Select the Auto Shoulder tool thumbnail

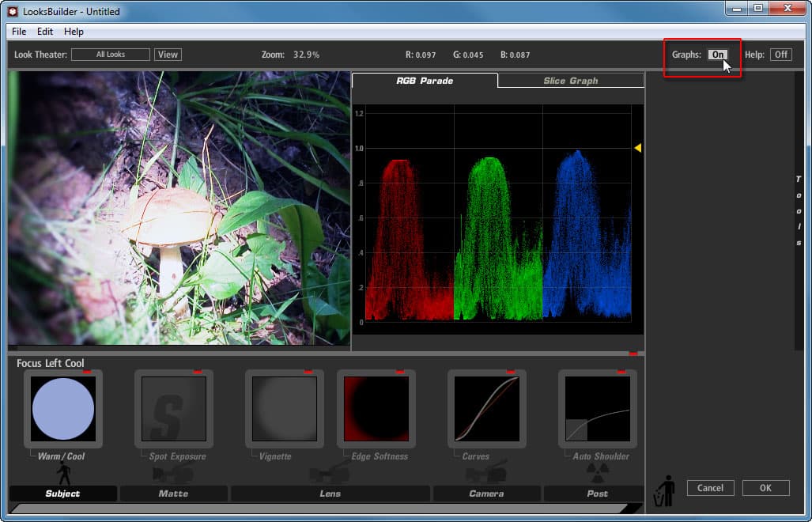[598, 409]
